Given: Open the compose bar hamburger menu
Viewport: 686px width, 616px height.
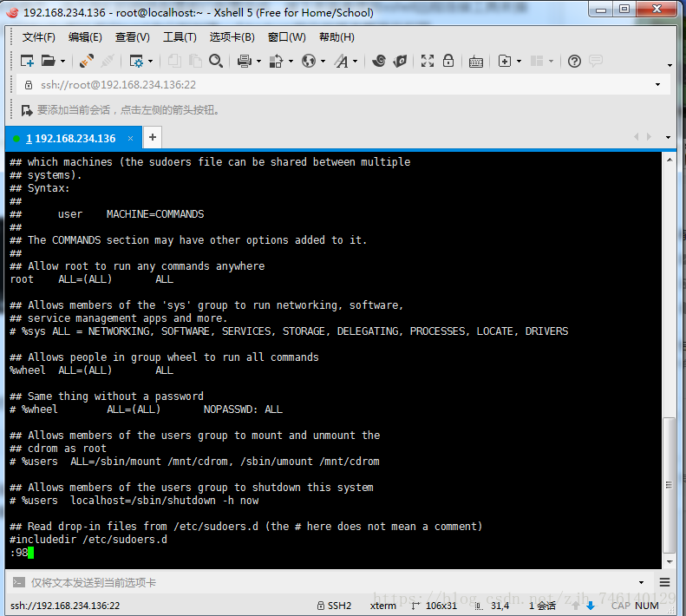Looking at the screenshot, I should (x=664, y=582).
